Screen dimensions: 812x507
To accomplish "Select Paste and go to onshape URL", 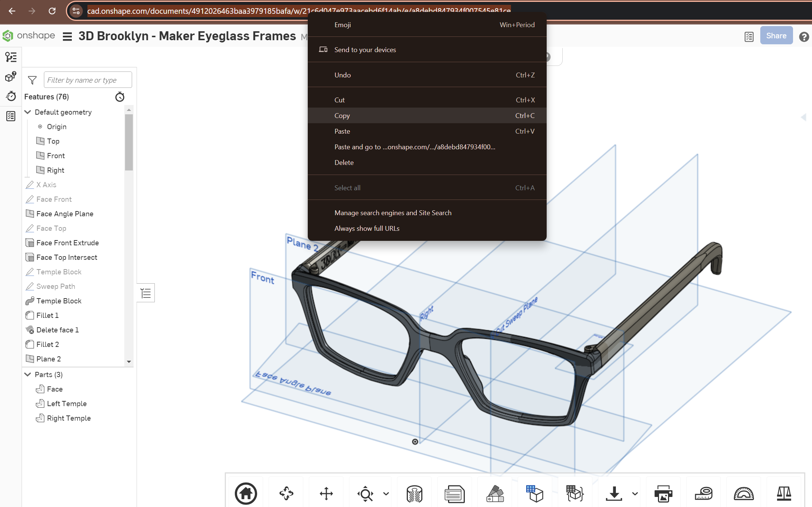I will (x=415, y=147).
